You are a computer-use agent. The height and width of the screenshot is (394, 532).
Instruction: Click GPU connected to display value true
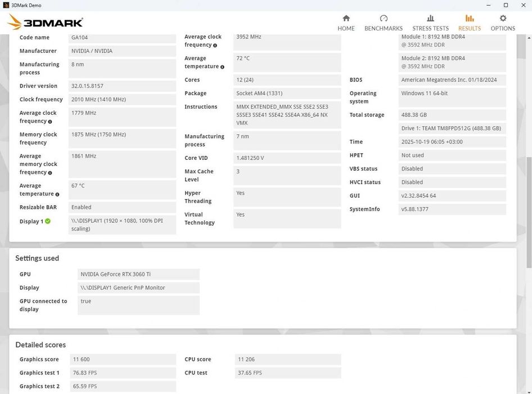click(138, 305)
